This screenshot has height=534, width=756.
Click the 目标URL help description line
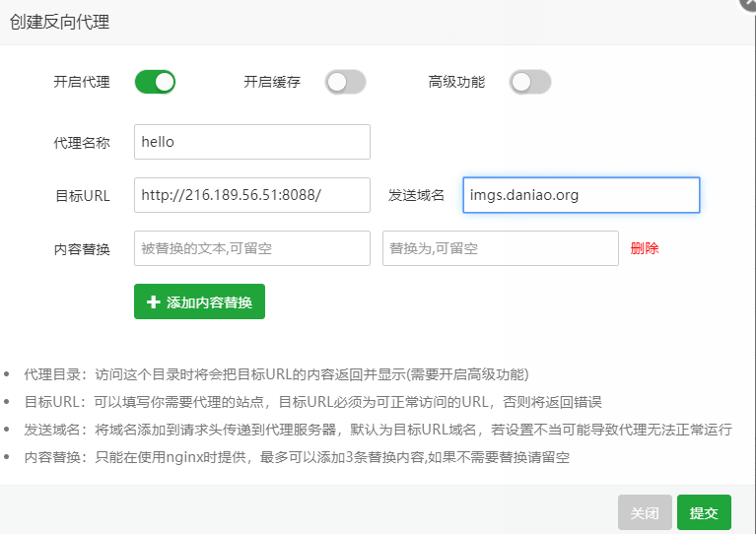(x=312, y=402)
